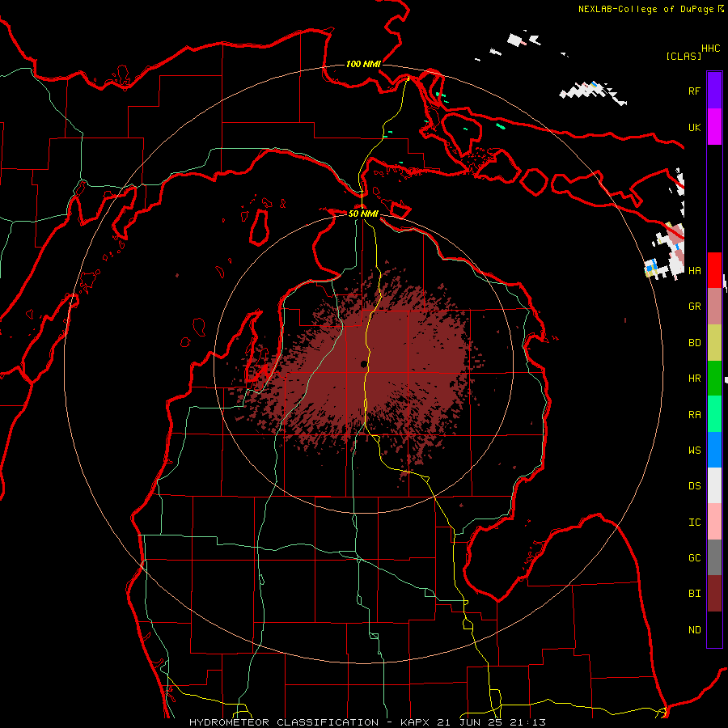Click the DS white legend color swatch
The image size is (728, 728).
tap(714, 485)
